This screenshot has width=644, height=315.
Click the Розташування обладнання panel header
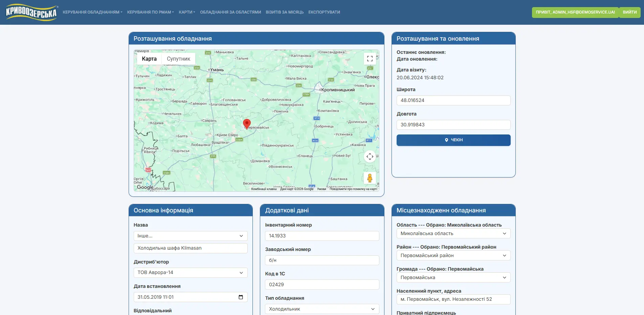257,39
